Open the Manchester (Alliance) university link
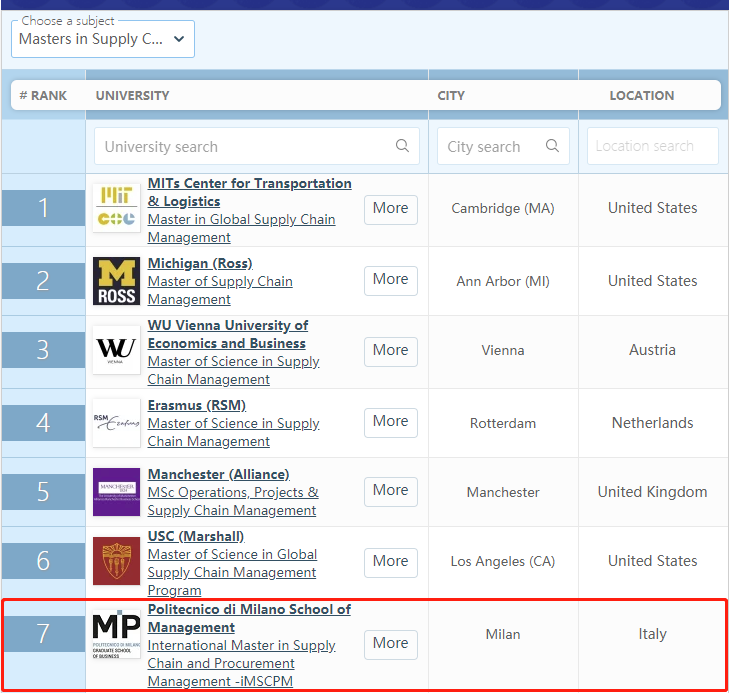Viewport: 729px width, 693px height. (219, 474)
